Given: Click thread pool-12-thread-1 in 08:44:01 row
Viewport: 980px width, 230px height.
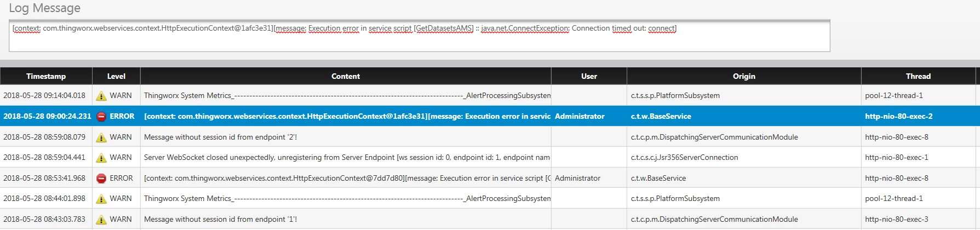Looking at the screenshot, I should pyautogui.click(x=894, y=198).
